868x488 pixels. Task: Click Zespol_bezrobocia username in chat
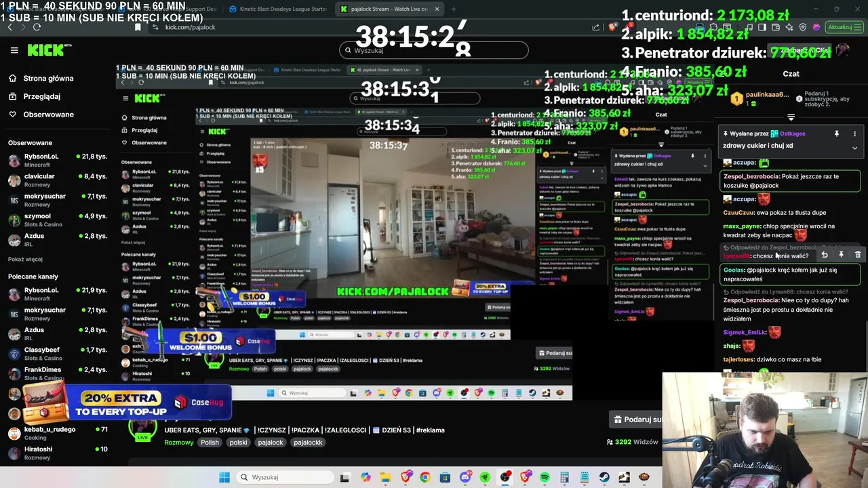(751, 176)
